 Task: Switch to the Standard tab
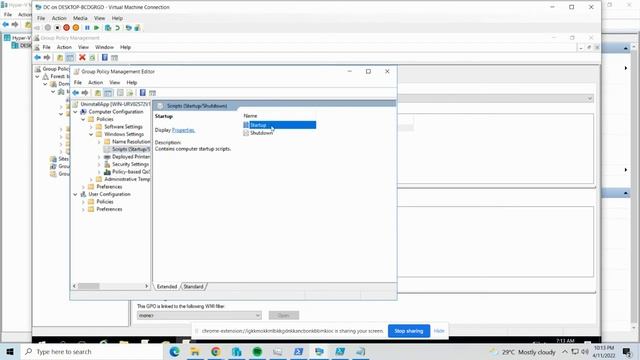193,287
